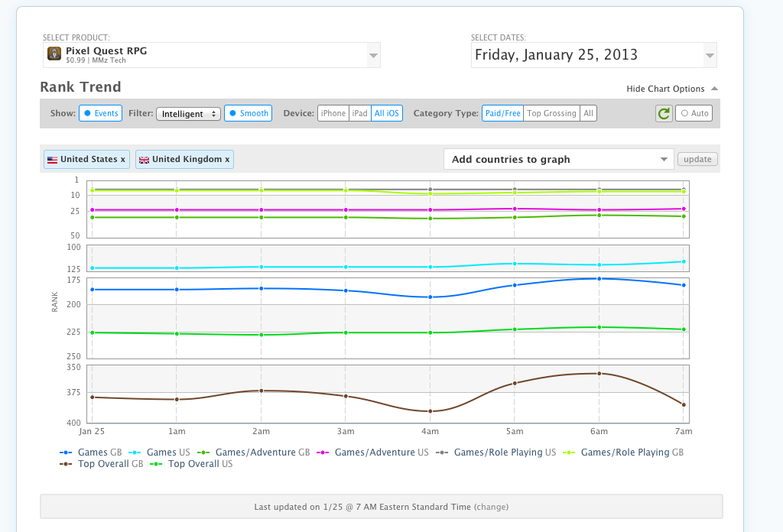Remove the United Kingdom country tag

click(x=227, y=159)
